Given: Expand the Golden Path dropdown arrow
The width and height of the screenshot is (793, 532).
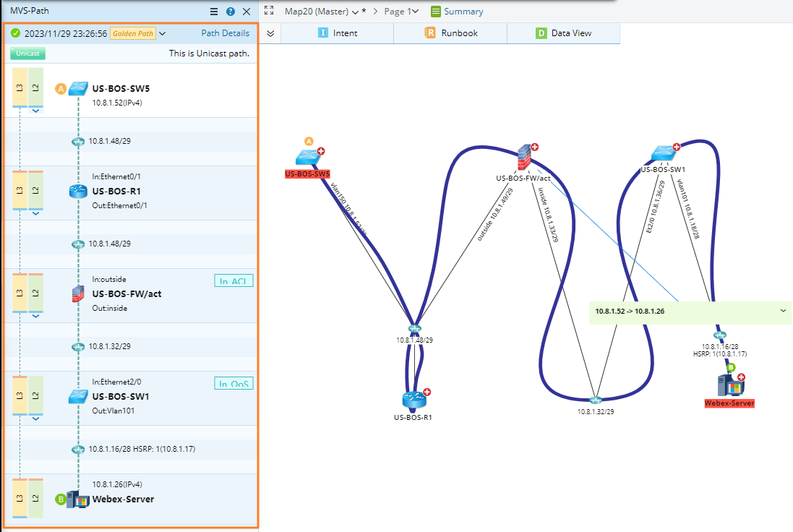Looking at the screenshot, I should point(163,33).
